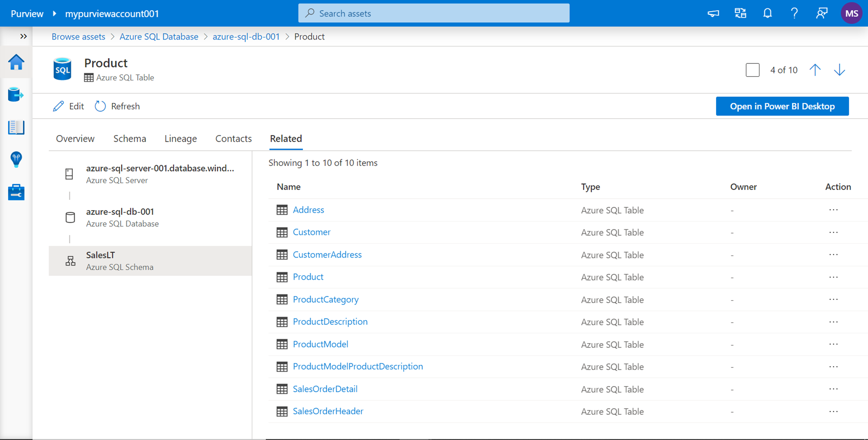Click the Search assets input field

[x=434, y=13]
